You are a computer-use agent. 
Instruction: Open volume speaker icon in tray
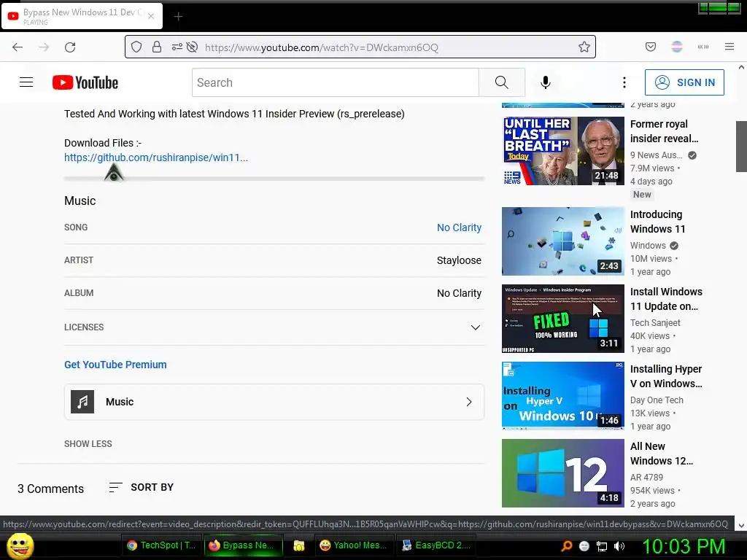(x=619, y=546)
